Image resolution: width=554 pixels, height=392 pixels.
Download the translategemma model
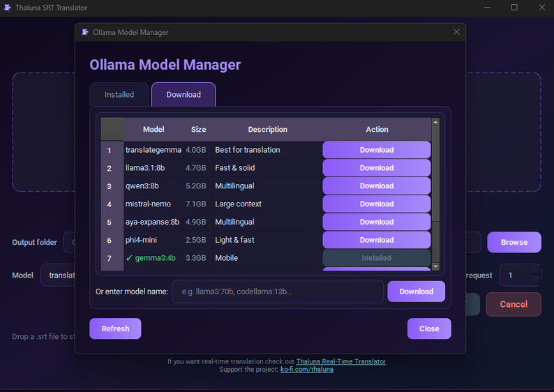(376, 150)
